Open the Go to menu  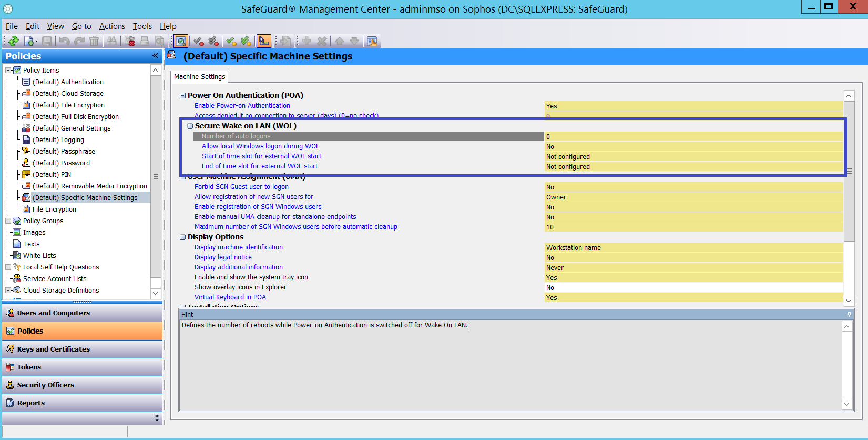coord(81,26)
